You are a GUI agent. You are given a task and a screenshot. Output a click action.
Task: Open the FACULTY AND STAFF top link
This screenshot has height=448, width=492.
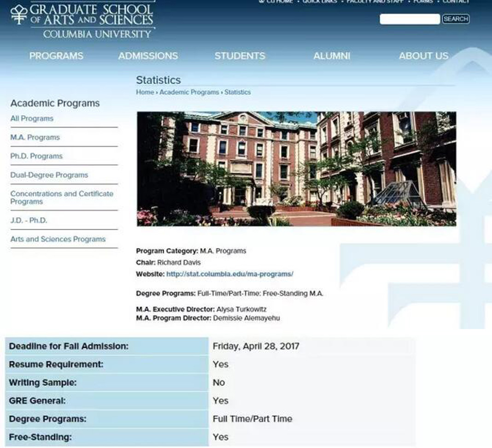375,1
